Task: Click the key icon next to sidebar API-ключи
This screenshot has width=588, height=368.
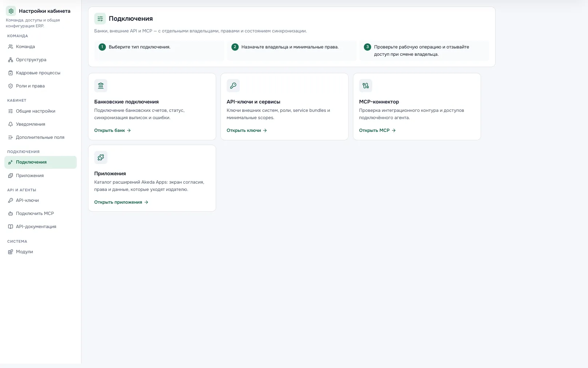Action: pyautogui.click(x=11, y=200)
